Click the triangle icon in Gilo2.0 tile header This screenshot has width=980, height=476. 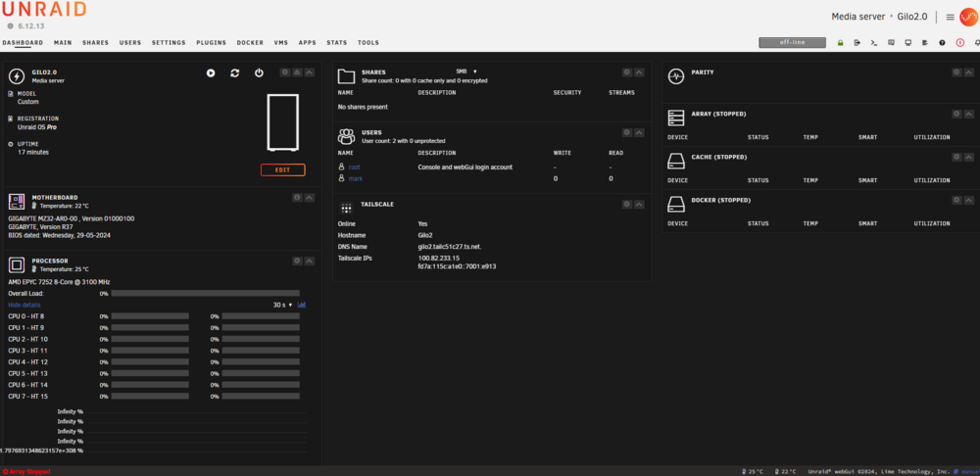click(298, 72)
